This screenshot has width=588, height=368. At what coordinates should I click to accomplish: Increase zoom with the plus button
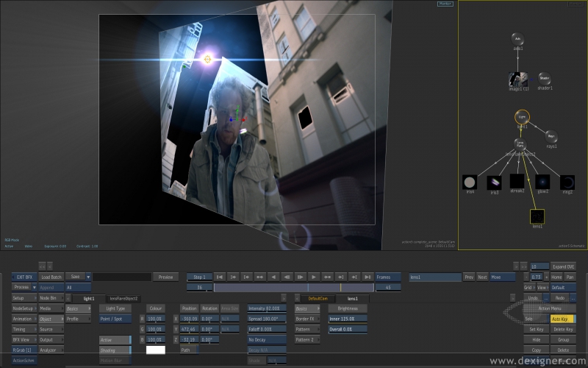[x=546, y=277]
